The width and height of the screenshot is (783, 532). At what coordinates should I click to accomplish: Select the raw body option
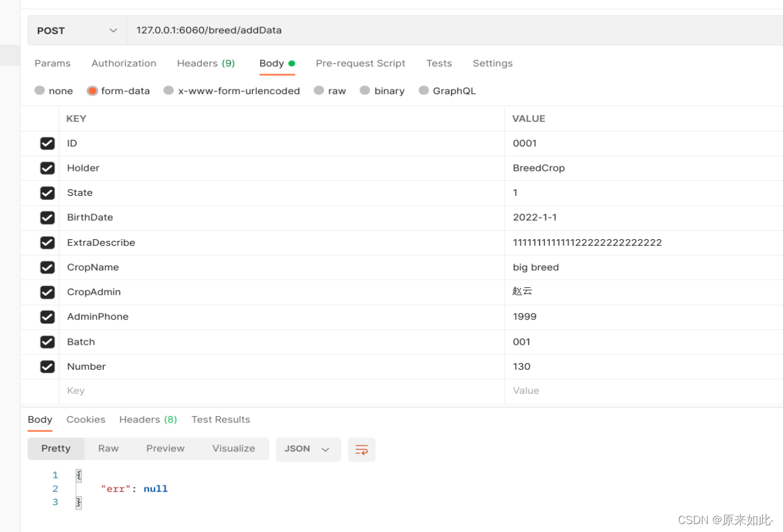319,90
